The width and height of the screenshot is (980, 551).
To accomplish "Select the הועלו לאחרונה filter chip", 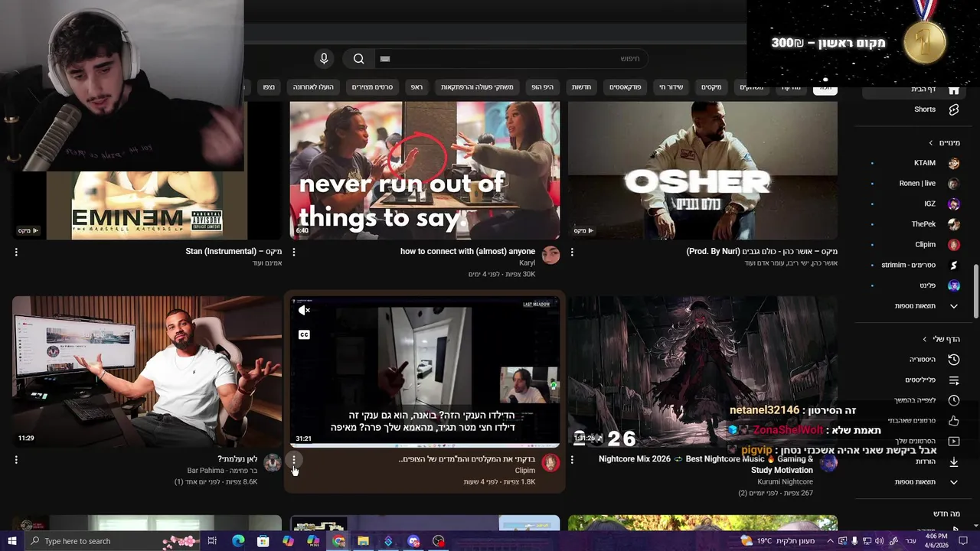I will (x=313, y=87).
